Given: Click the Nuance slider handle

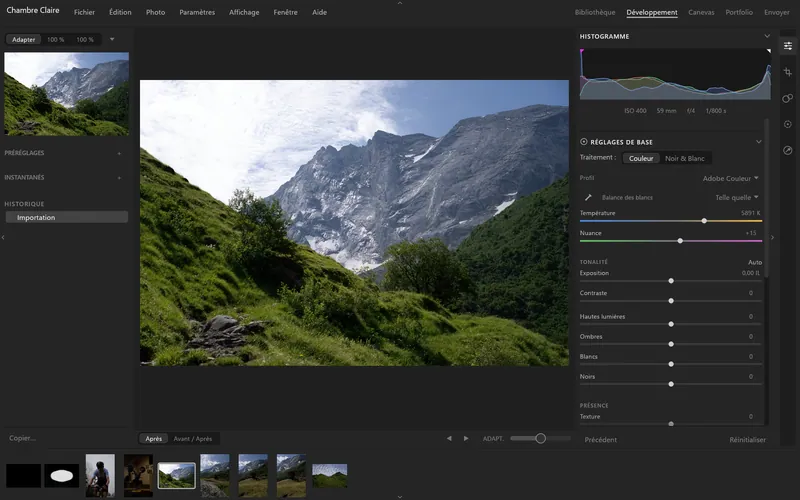Looking at the screenshot, I should pos(680,241).
